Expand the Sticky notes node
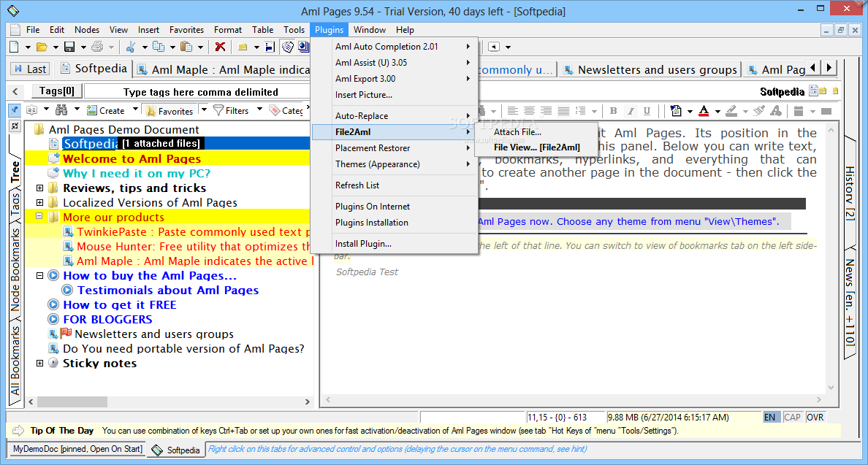The height and width of the screenshot is (465, 868). [x=40, y=364]
